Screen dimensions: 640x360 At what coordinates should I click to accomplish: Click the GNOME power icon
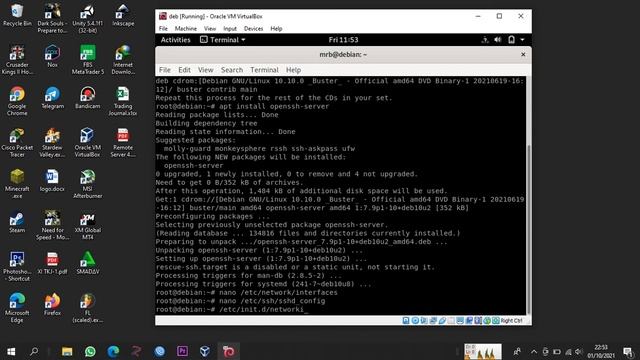(x=511, y=40)
